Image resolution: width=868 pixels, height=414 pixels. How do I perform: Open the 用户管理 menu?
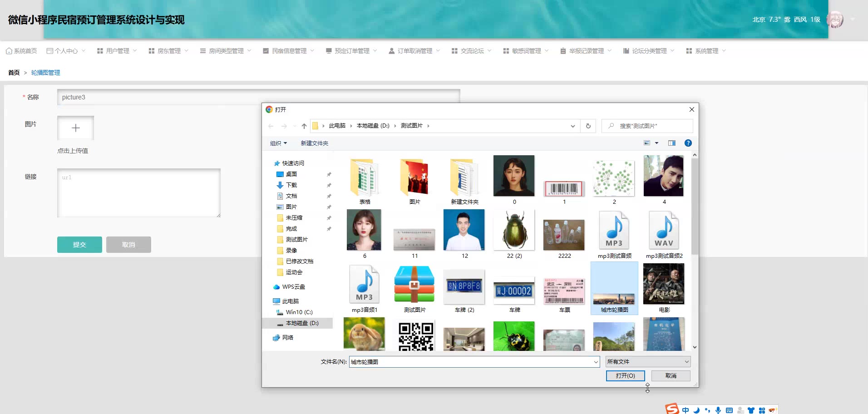pyautogui.click(x=117, y=51)
